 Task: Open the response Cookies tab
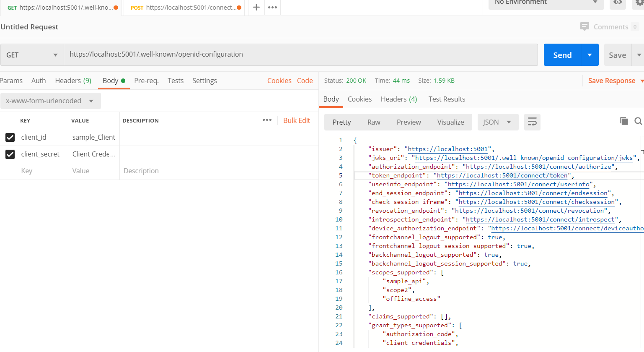[360, 99]
